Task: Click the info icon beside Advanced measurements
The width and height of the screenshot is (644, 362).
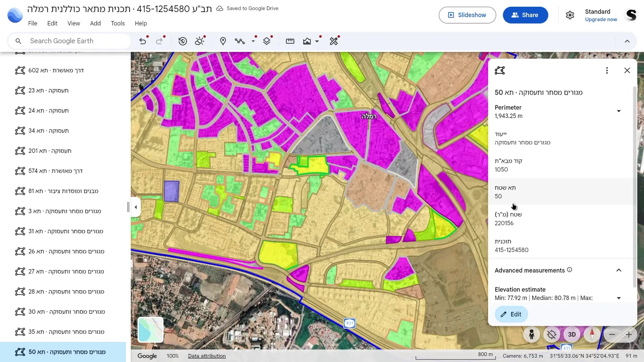Action: (570, 270)
